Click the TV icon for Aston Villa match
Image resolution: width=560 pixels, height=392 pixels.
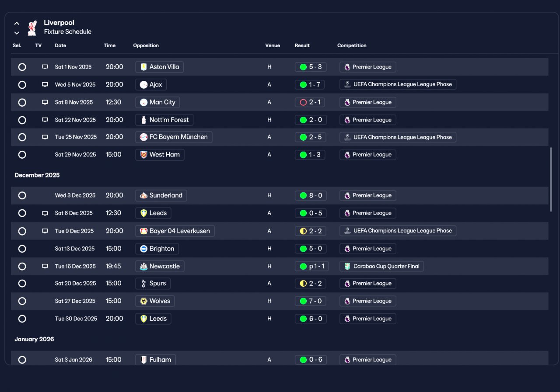click(45, 67)
